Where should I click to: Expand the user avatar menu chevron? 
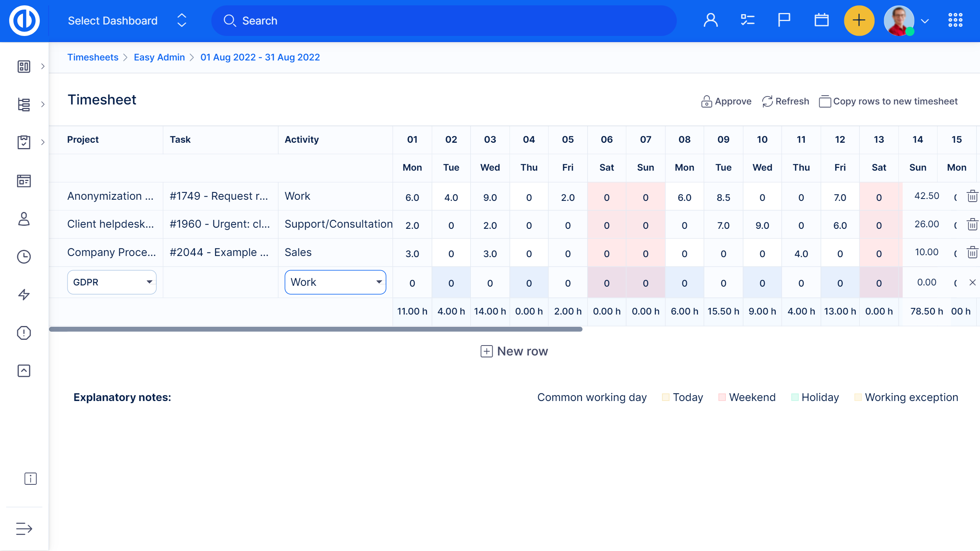click(x=925, y=21)
